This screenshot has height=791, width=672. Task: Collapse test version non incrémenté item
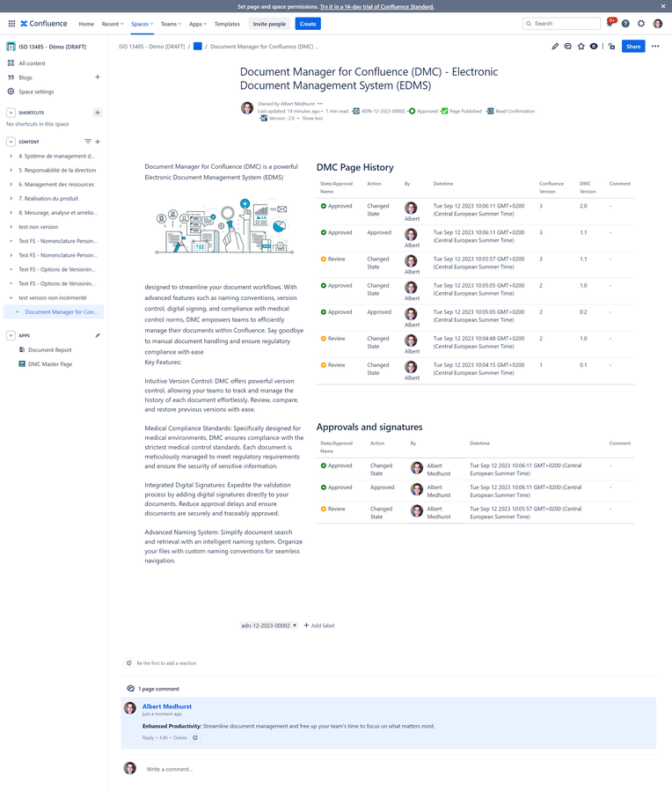coord(11,298)
